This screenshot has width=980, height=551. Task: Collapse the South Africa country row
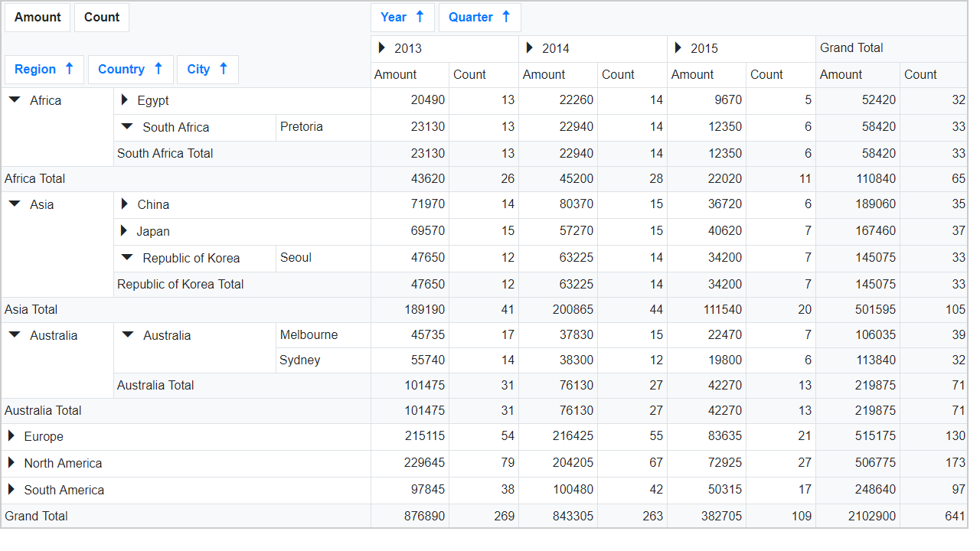click(127, 127)
